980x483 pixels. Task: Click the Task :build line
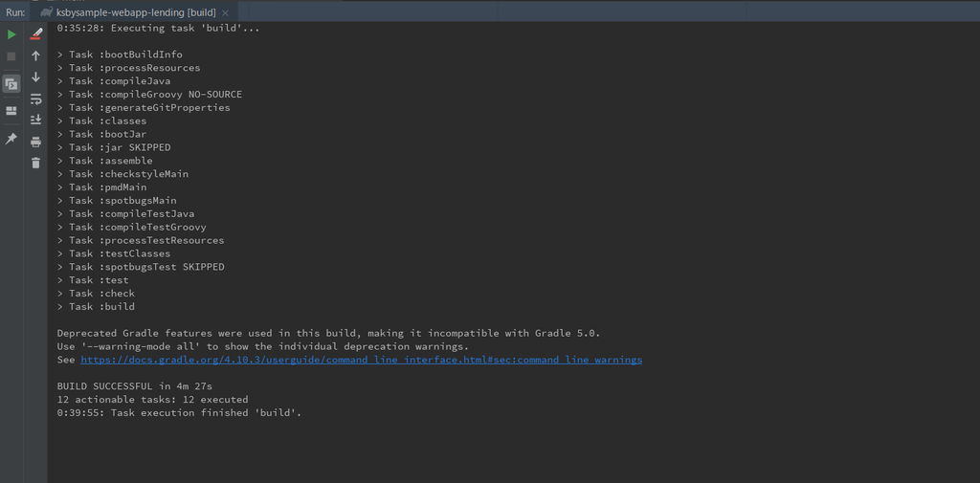(x=96, y=307)
